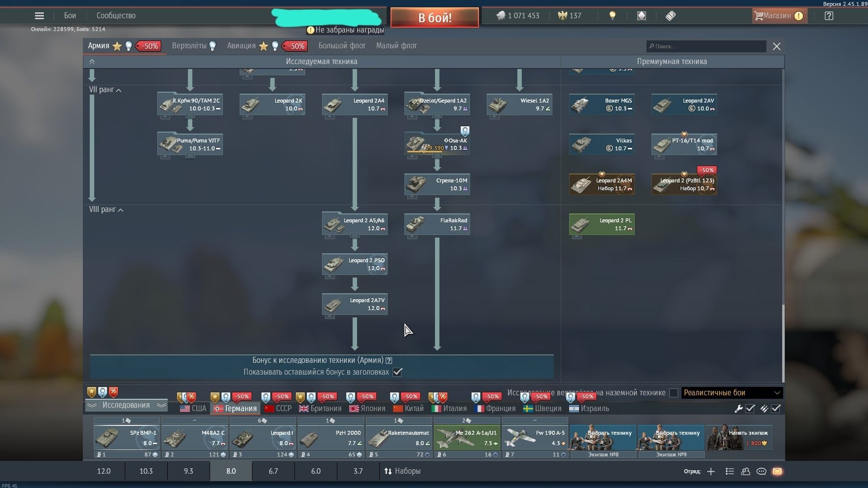Click the help question mark icon

pos(829,16)
